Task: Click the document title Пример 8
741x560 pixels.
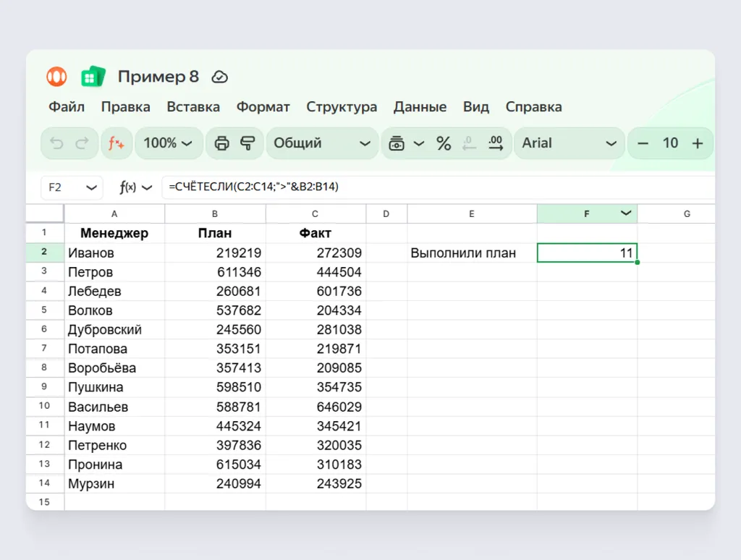Action: click(x=158, y=77)
